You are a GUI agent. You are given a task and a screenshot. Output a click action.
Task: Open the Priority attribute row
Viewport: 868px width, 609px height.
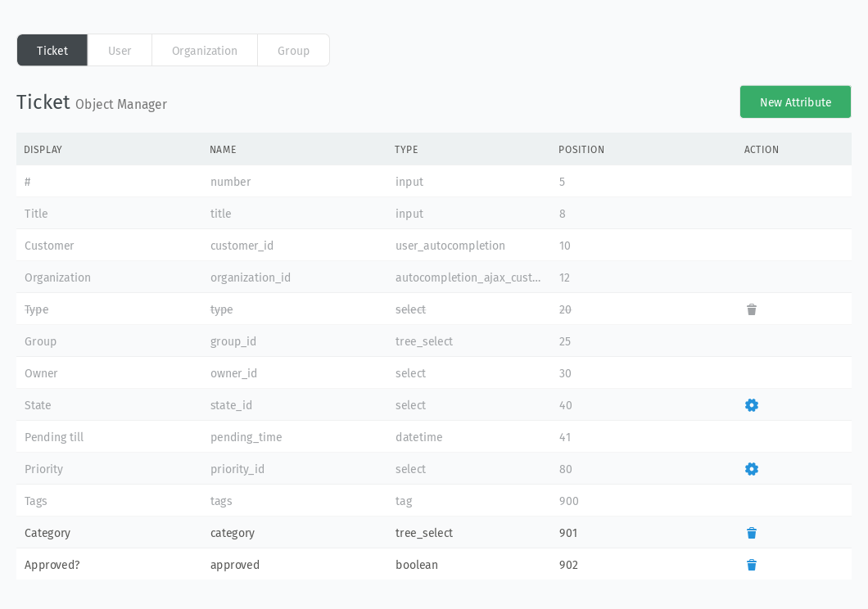coord(434,469)
